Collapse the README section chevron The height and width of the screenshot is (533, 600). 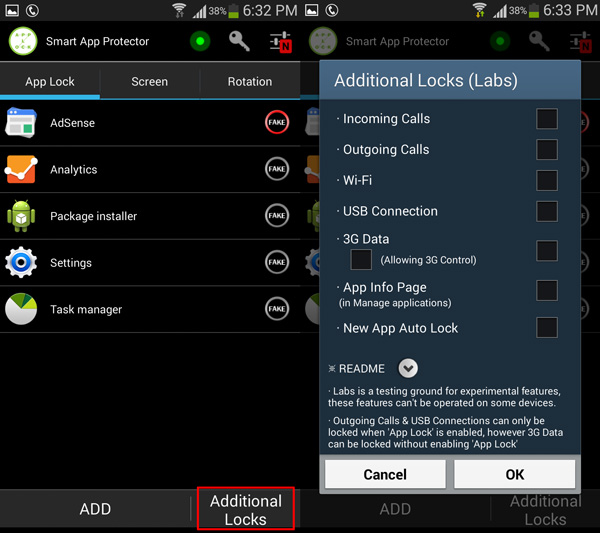408,368
